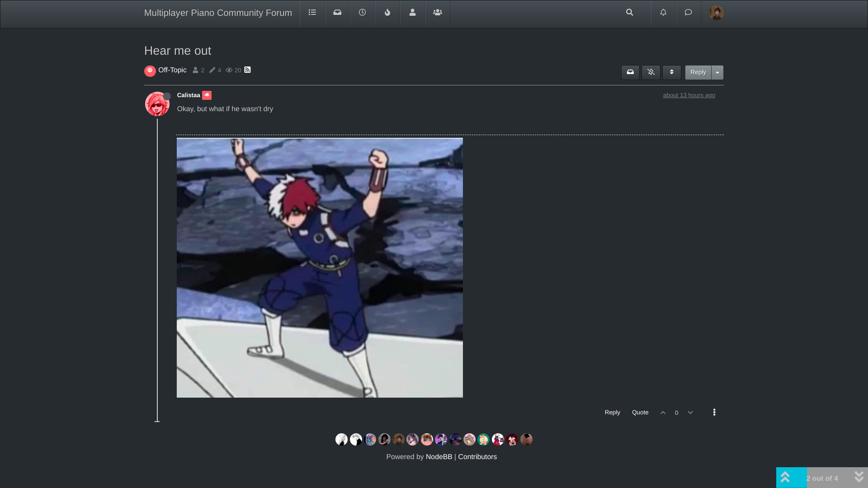Viewport: 868px width, 488px height.
Task: Click the views count 20
Action: pos(238,70)
